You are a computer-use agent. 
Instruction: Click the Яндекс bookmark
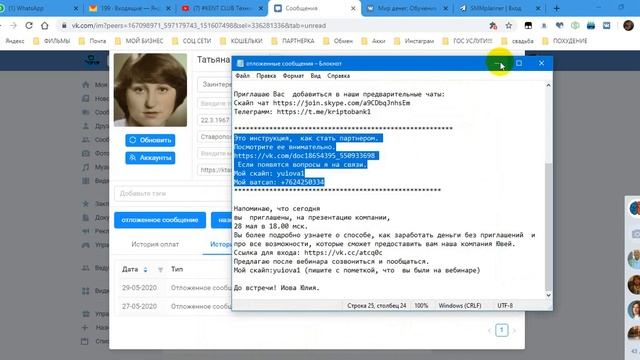14,41
